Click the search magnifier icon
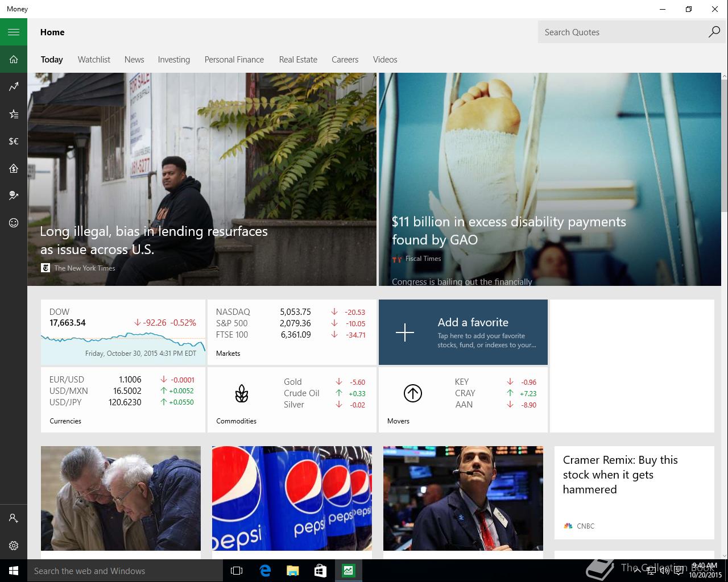Viewport: 728px width, 582px height. point(714,32)
